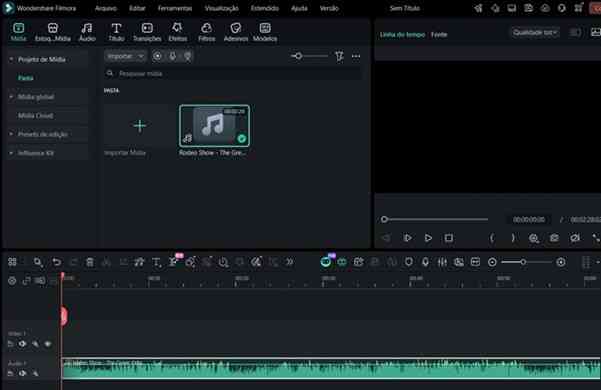The image size is (601, 390).
Task: Click the red timeline playhead marker
Action: click(63, 316)
